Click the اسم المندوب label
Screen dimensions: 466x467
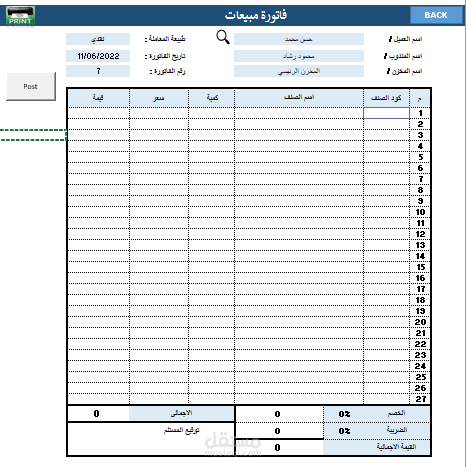(x=403, y=56)
